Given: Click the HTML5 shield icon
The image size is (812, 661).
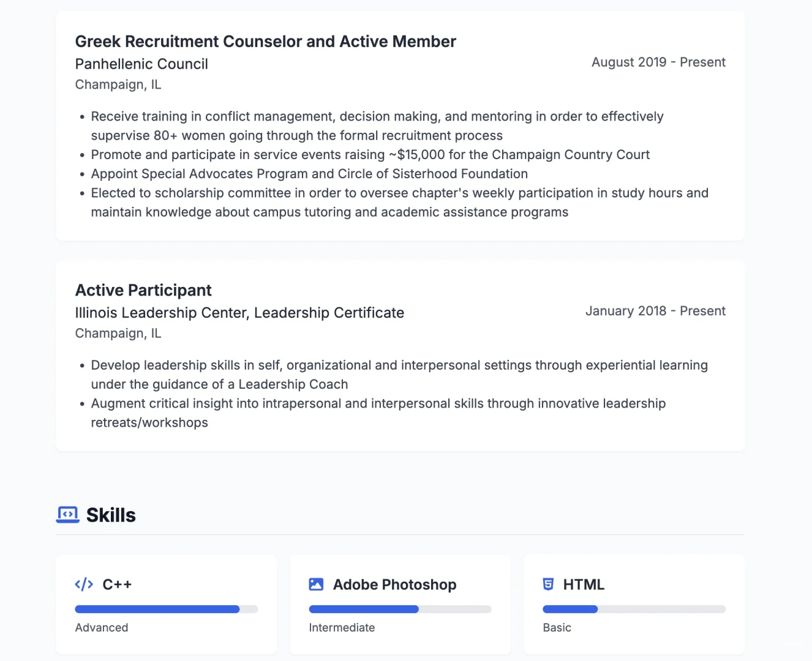Looking at the screenshot, I should 548,584.
